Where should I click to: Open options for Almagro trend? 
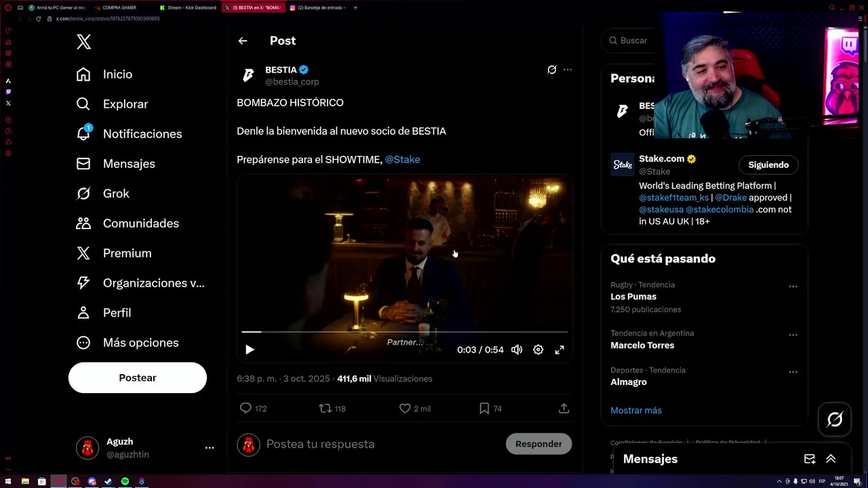(793, 371)
